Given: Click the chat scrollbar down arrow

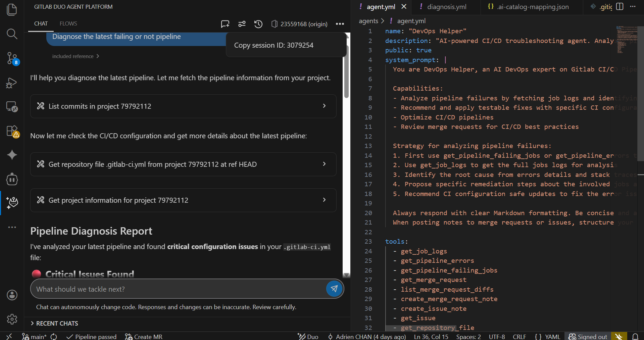Looking at the screenshot, I should [x=347, y=275].
